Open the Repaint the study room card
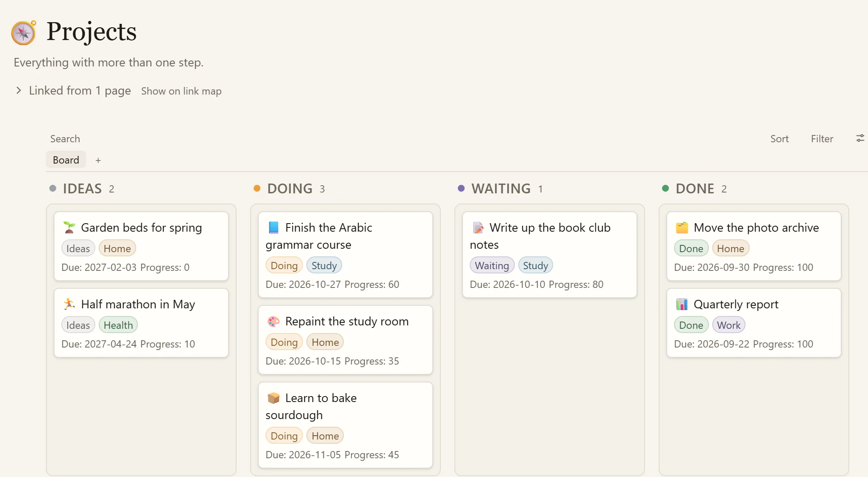This screenshot has width=868, height=477. tap(345, 340)
